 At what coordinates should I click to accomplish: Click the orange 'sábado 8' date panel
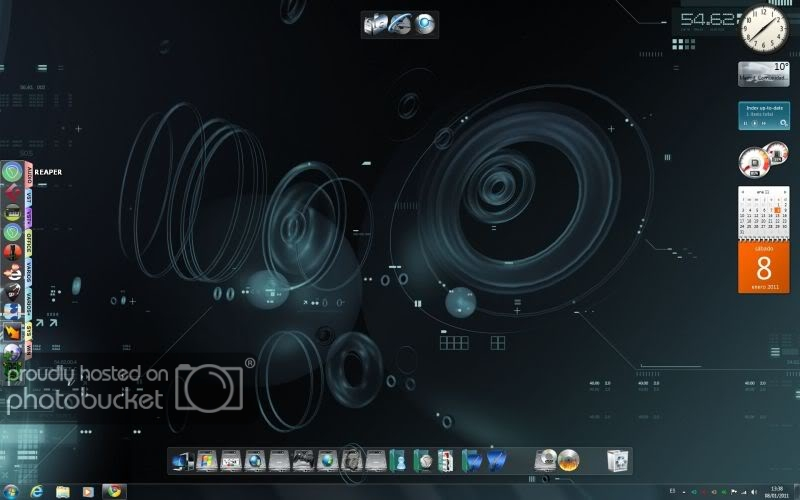(764, 267)
